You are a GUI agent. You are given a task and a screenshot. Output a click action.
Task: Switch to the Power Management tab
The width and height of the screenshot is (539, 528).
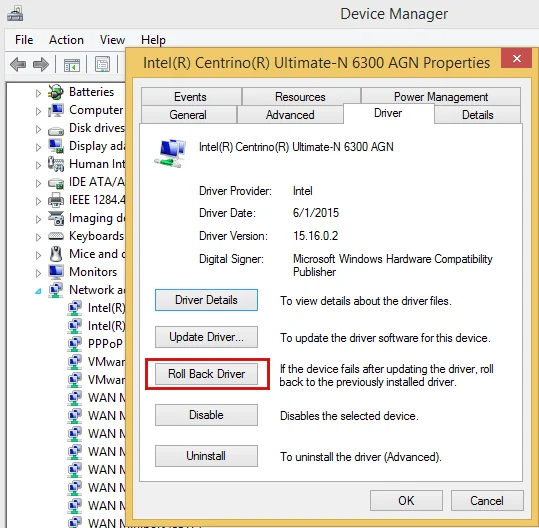click(x=441, y=97)
